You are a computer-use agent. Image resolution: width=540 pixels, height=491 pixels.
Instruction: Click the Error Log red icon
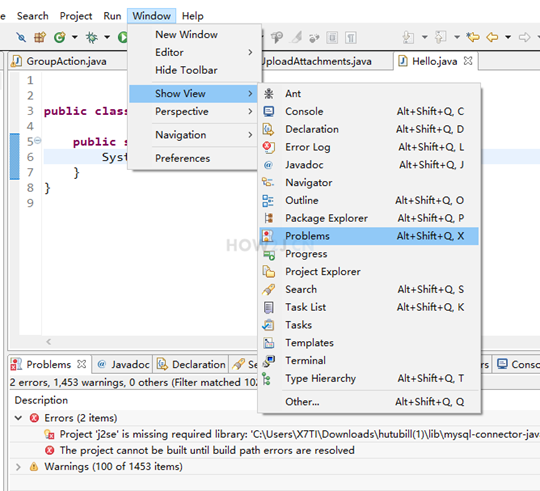(x=269, y=147)
